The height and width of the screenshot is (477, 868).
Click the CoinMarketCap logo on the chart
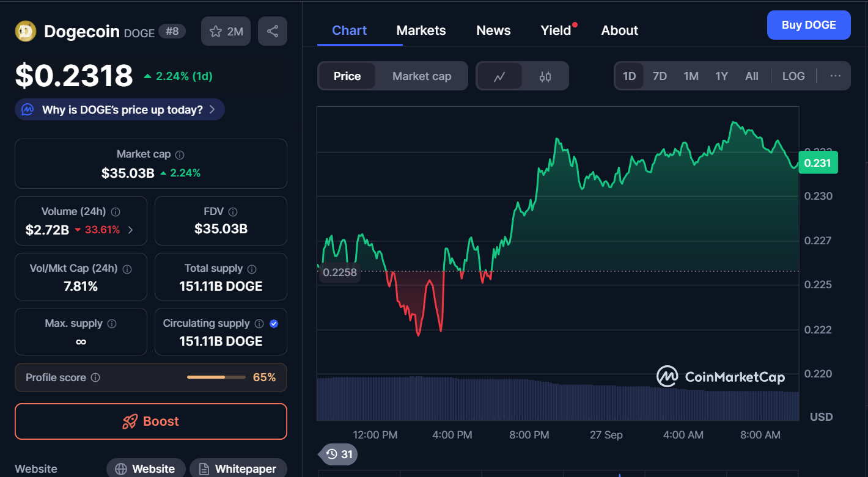(721, 377)
